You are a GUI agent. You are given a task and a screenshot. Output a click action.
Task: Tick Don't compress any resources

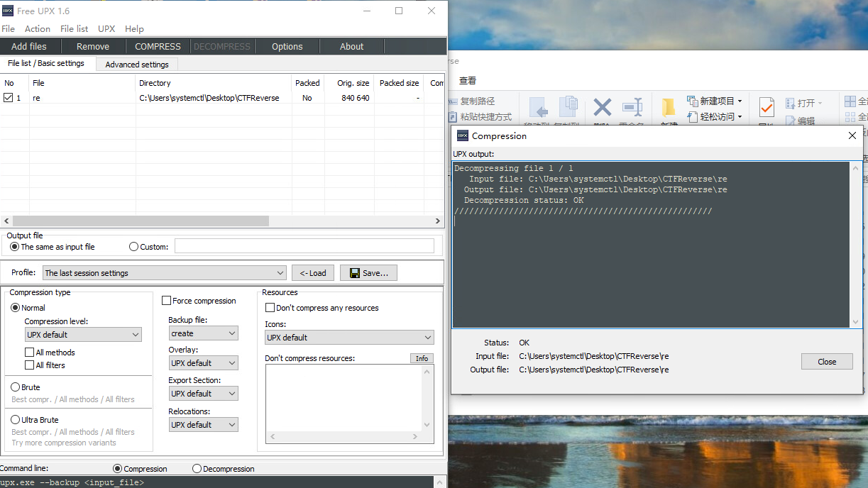(x=270, y=308)
